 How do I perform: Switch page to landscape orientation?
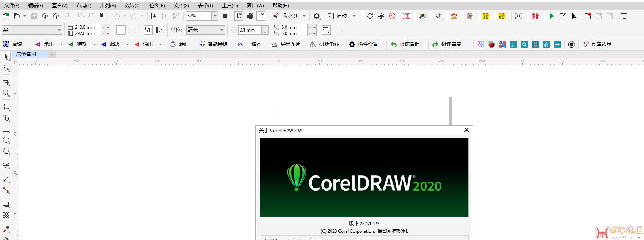[132, 30]
